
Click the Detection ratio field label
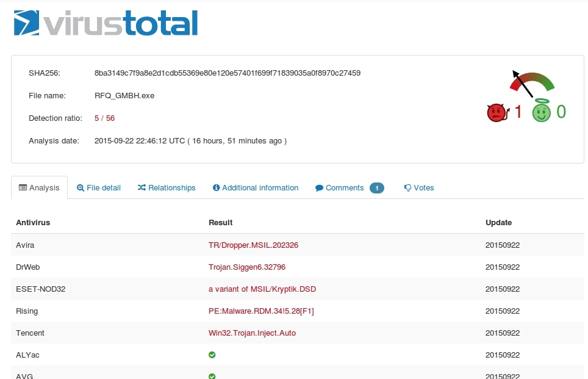(x=56, y=118)
